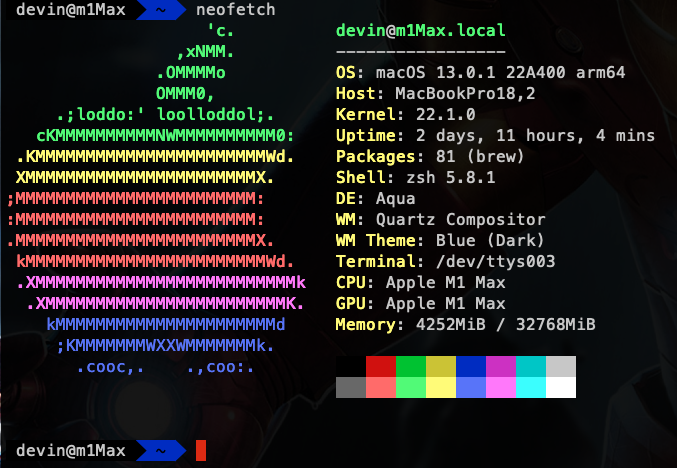Click the red color block in palette
Screen dimensions: 677x468
click(x=381, y=367)
